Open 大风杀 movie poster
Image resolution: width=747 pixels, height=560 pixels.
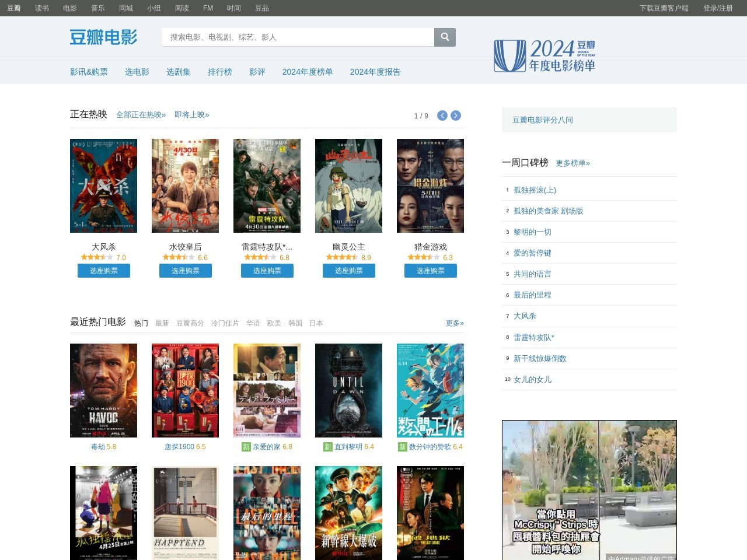pyautogui.click(x=103, y=185)
